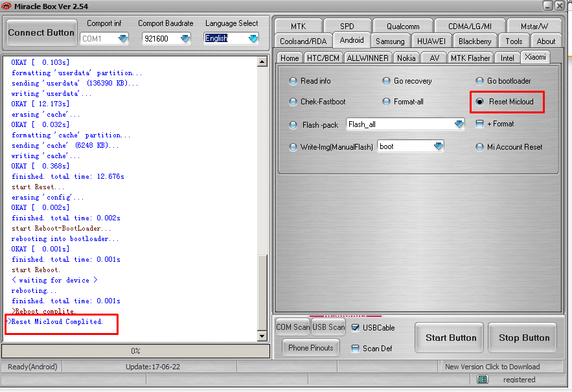Close the Miracle Box window
The width and height of the screenshot is (572, 392).
click(559, 5)
